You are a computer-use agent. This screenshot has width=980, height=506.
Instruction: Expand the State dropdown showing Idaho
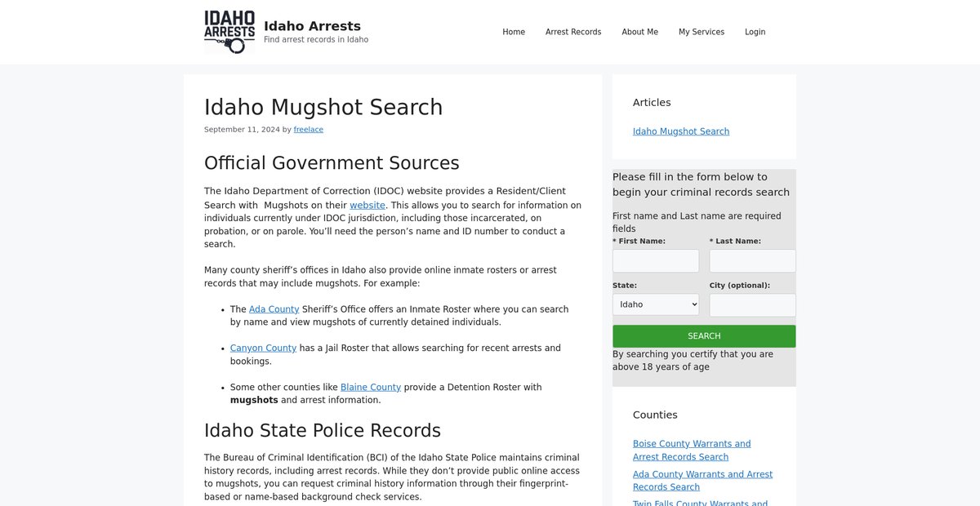(x=656, y=304)
